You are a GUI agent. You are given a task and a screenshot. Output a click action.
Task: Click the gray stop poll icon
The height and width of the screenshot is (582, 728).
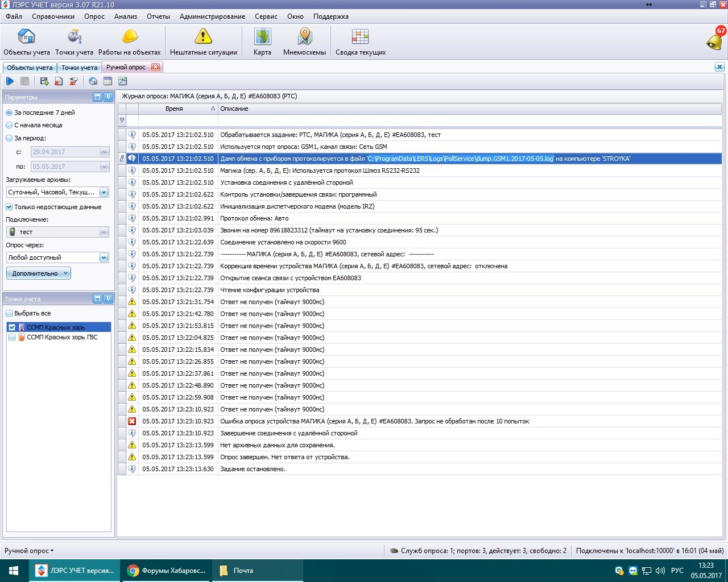pyautogui.click(x=24, y=81)
